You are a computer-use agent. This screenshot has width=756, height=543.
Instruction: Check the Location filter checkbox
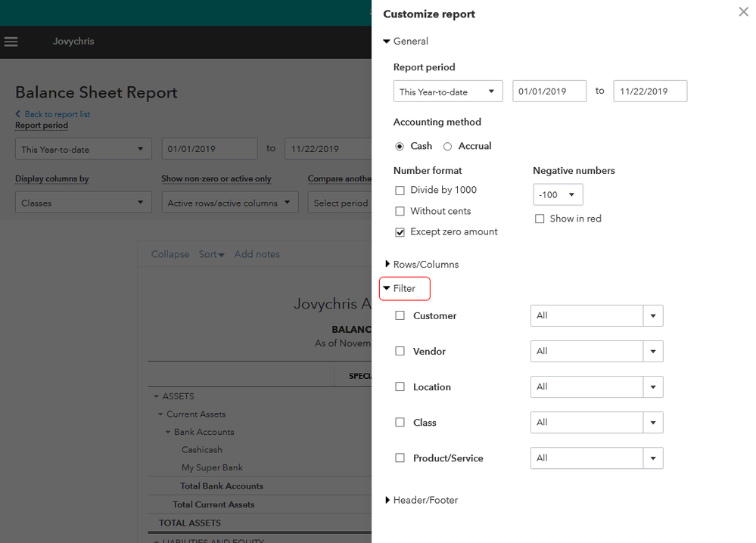coord(400,387)
